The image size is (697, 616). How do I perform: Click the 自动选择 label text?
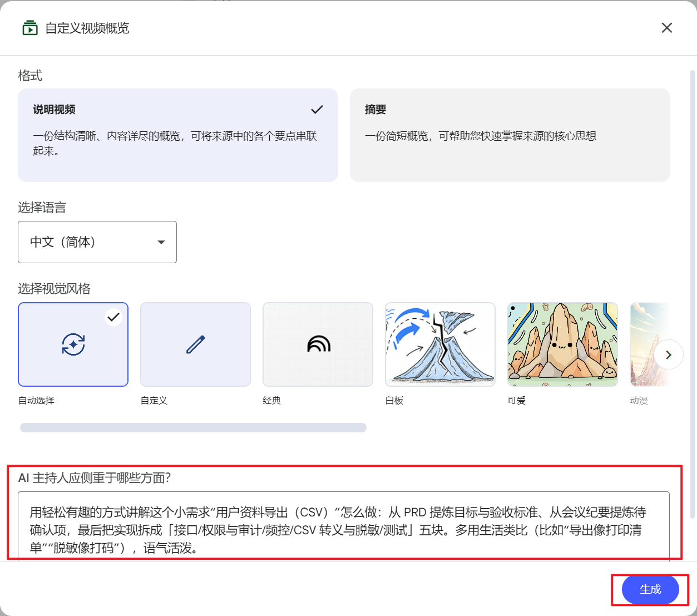(36, 401)
